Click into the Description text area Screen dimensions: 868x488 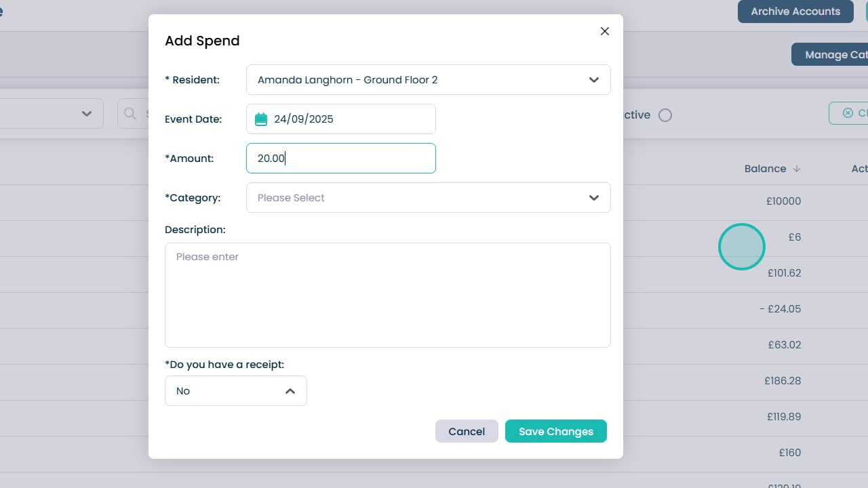(387, 295)
